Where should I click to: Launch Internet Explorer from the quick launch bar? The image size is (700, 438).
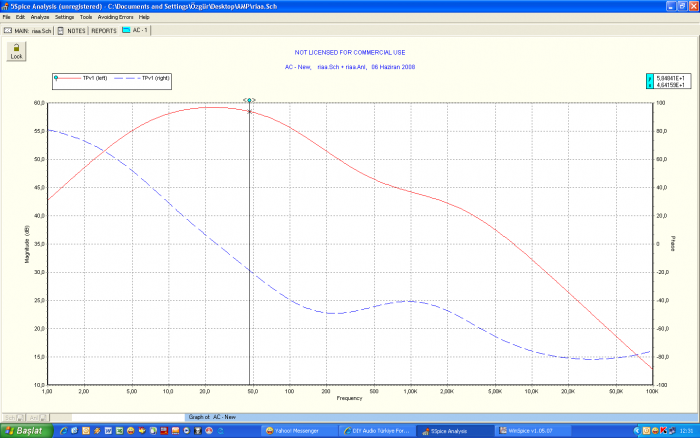[63, 430]
